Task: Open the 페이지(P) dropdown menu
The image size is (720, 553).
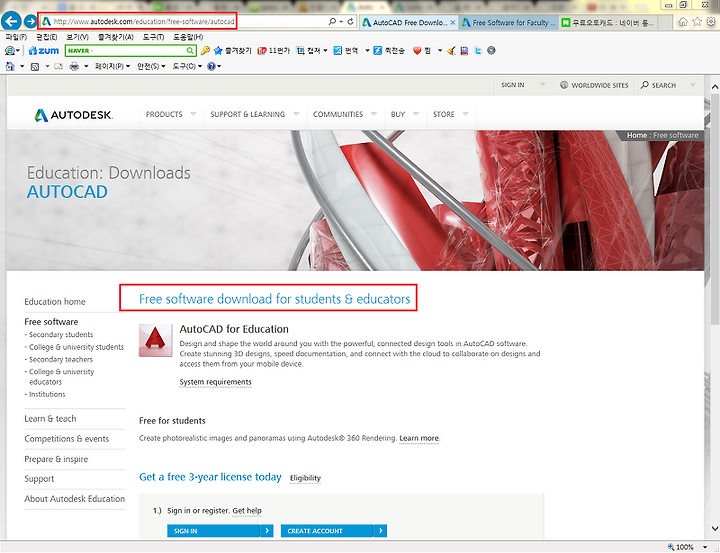Action: [112, 67]
